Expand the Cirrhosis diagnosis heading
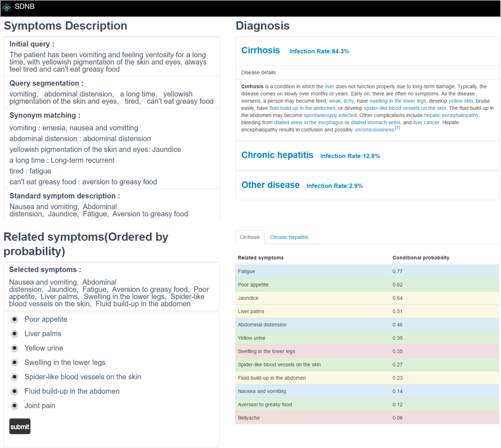 tap(261, 50)
